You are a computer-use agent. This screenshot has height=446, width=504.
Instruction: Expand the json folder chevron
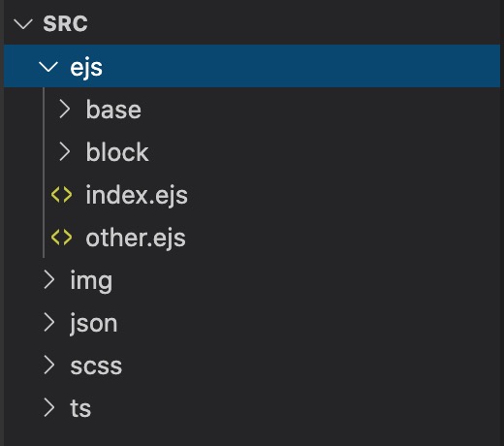tap(48, 323)
